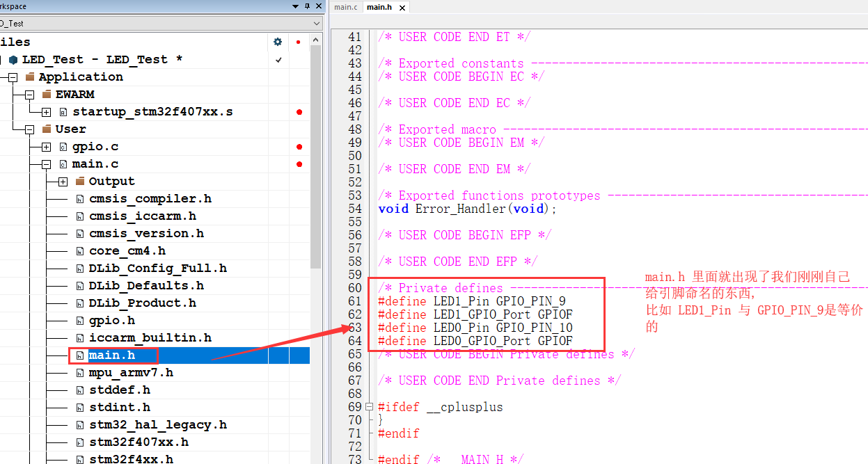Click the '/* USER CODE BEGIN EFP */' line
Image resolution: width=868 pixels, height=464 pixels.
[x=465, y=235]
